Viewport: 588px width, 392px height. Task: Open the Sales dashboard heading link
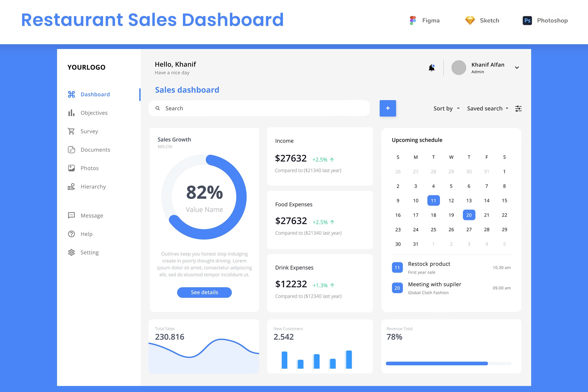click(187, 90)
